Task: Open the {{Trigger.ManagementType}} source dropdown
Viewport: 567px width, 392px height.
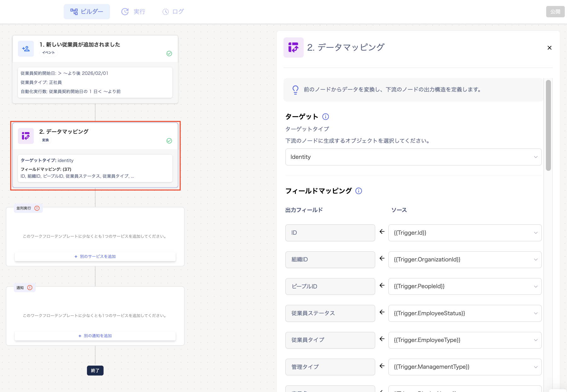Action: coord(465,367)
